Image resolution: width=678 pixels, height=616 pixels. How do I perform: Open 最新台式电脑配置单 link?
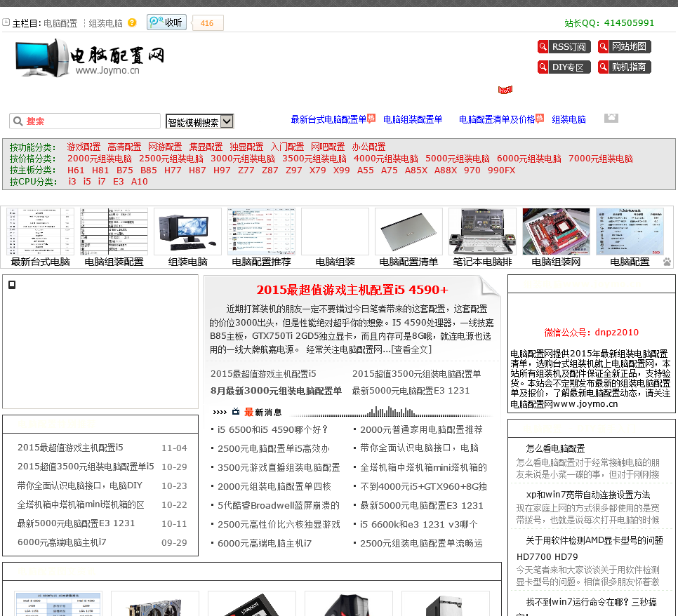[328, 119]
